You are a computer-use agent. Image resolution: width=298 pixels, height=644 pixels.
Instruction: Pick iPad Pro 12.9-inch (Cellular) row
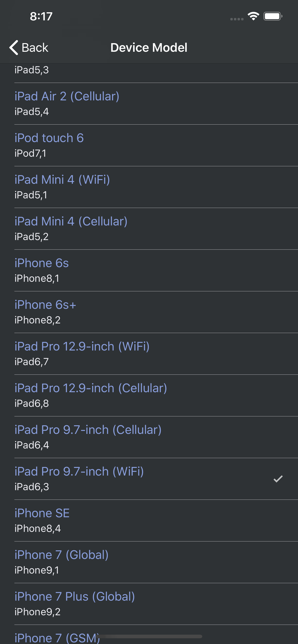[x=149, y=396]
